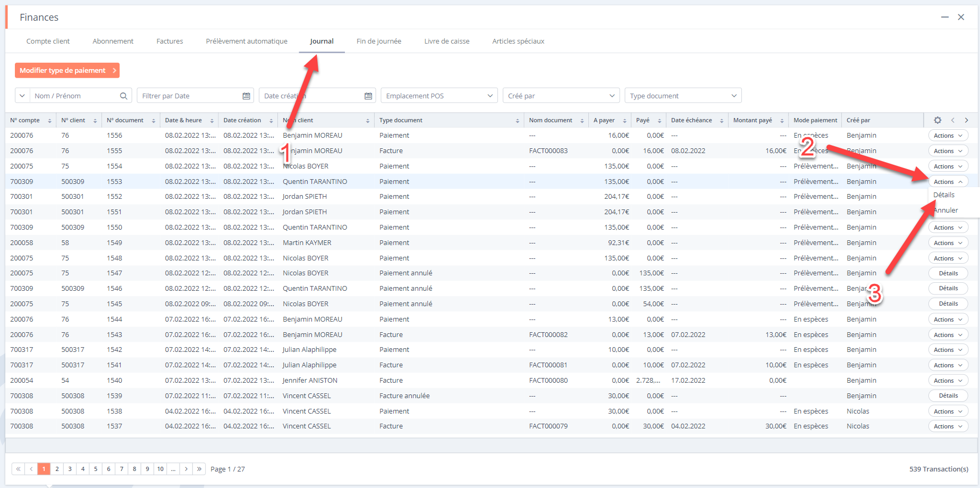Minimize the Finances panel

pyautogui.click(x=945, y=17)
